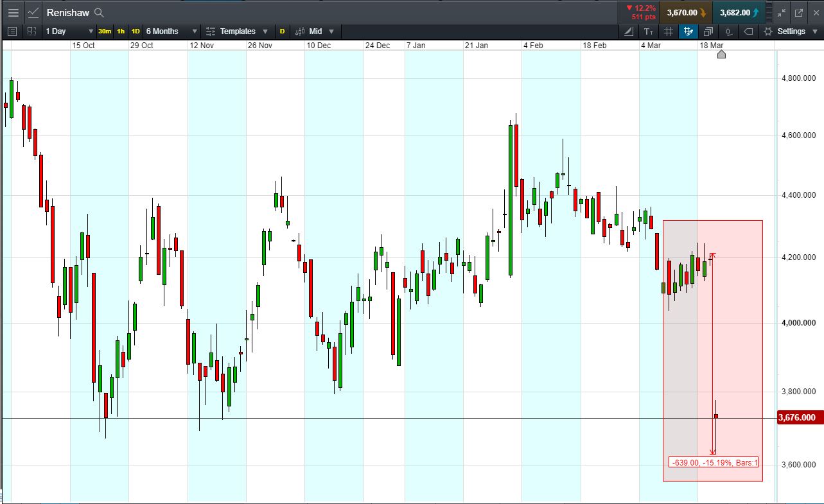Click the grey marker below 18 Mar
This screenshot has width=824, height=504.
(721, 55)
